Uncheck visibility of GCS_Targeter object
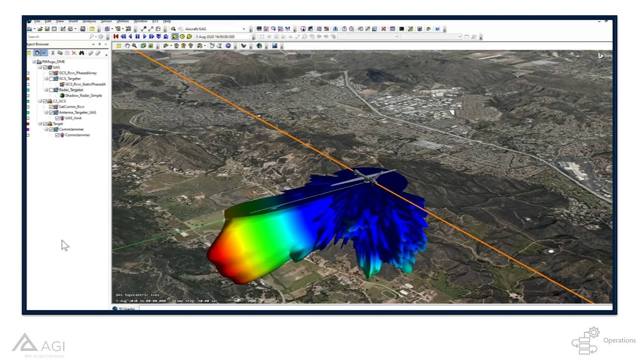The image size is (644, 362). [x=51, y=79]
